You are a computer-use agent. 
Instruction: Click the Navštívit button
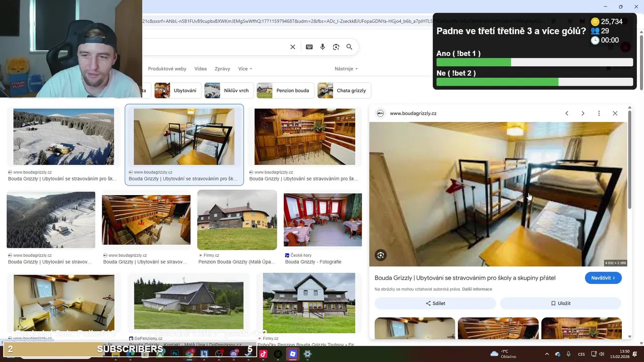603,278
